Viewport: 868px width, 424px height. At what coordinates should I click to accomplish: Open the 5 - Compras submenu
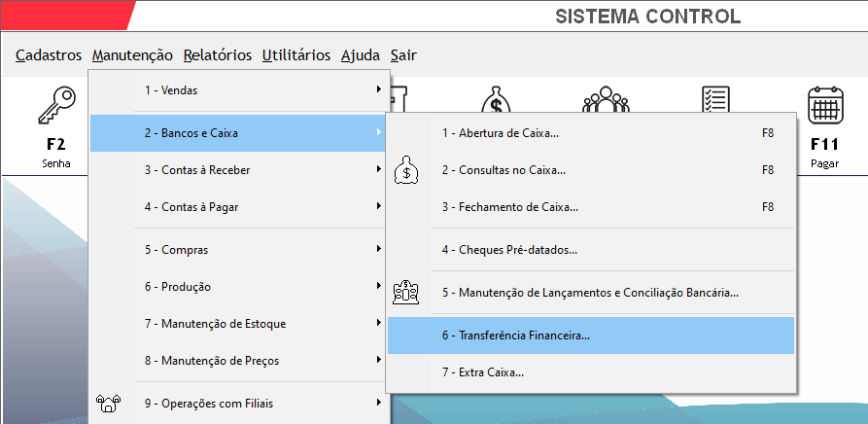coord(240,250)
